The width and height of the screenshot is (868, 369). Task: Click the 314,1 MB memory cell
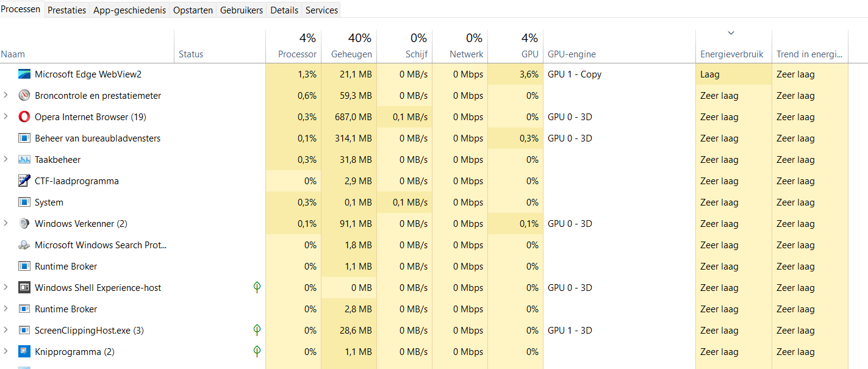coord(349,138)
